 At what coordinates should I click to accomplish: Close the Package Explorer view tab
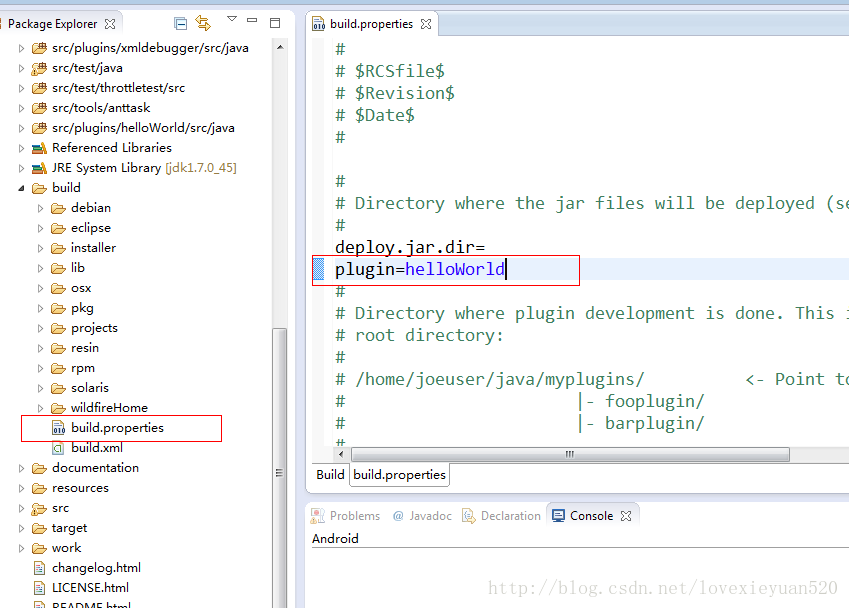tap(110, 24)
